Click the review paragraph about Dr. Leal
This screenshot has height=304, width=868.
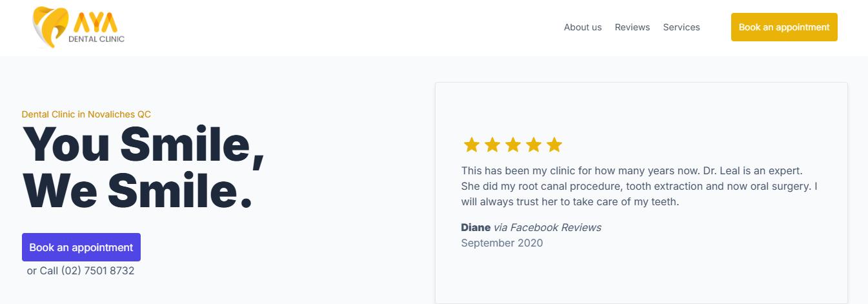639,187
